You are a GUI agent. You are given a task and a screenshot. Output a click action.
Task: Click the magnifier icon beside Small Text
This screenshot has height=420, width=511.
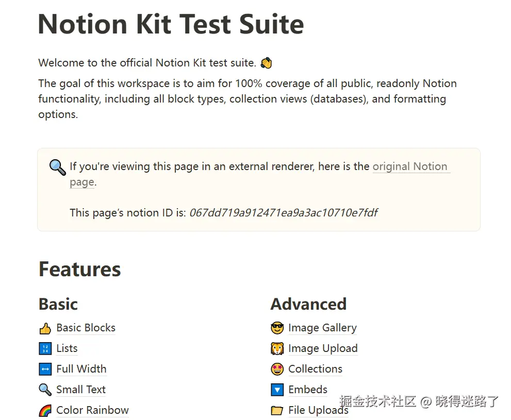click(x=45, y=390)
